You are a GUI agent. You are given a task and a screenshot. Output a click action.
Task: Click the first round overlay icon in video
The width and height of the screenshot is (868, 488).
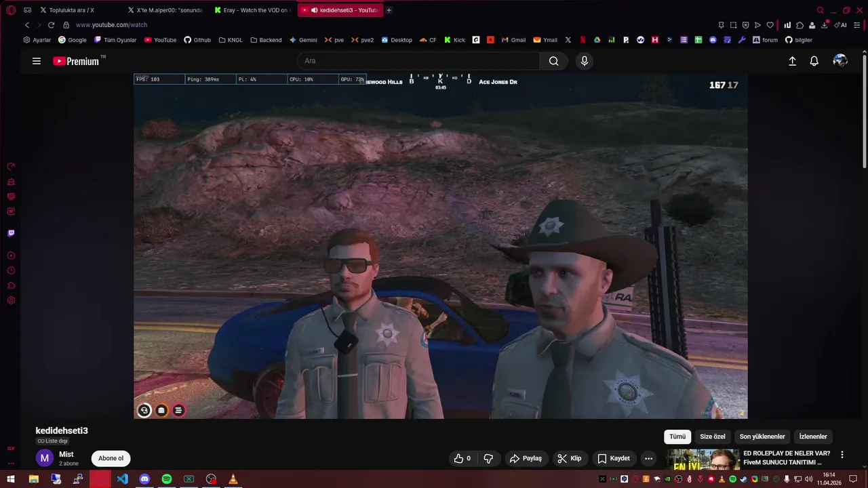tap(144, 410)
